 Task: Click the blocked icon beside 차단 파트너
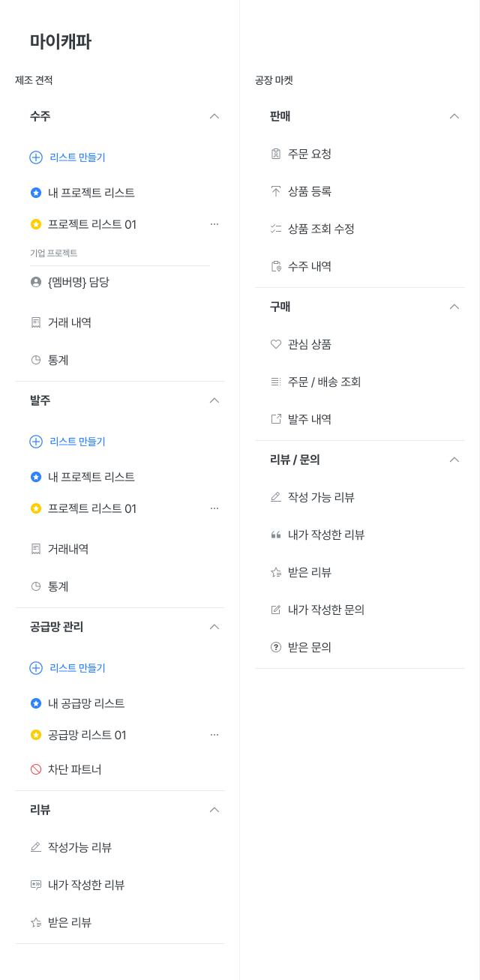[35, 769]
